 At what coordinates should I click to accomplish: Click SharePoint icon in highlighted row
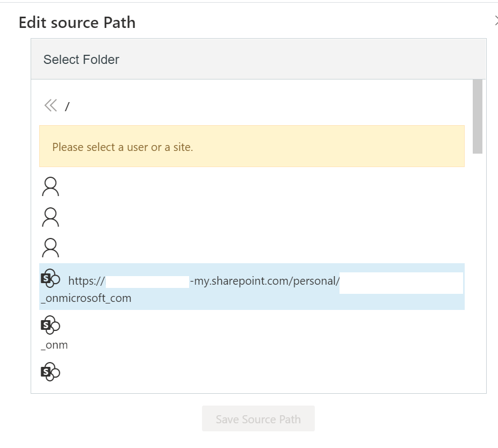[x=50, y=279]
